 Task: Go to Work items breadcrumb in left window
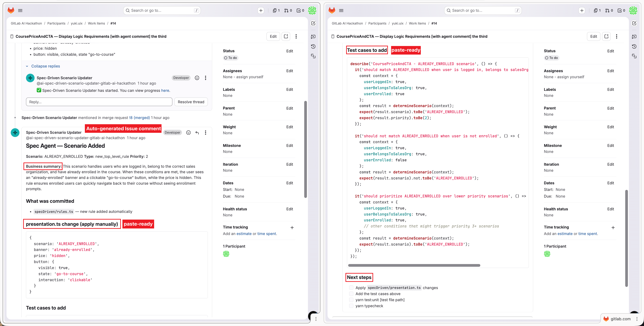pos(96,23)
